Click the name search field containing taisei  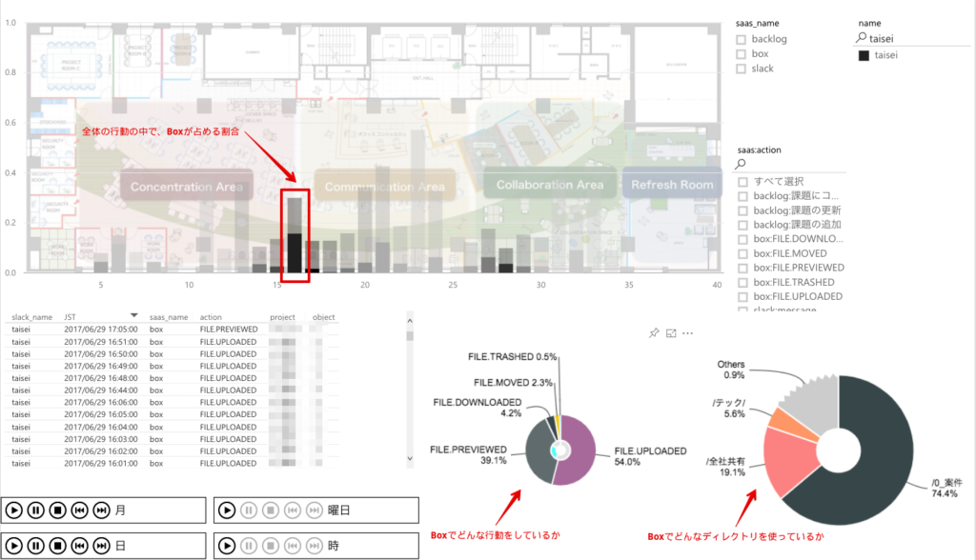[x=915, y=39]
